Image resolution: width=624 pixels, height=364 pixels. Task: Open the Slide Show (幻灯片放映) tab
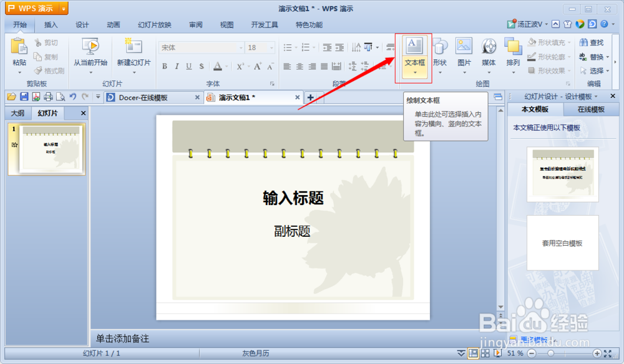tap(154, 25)
